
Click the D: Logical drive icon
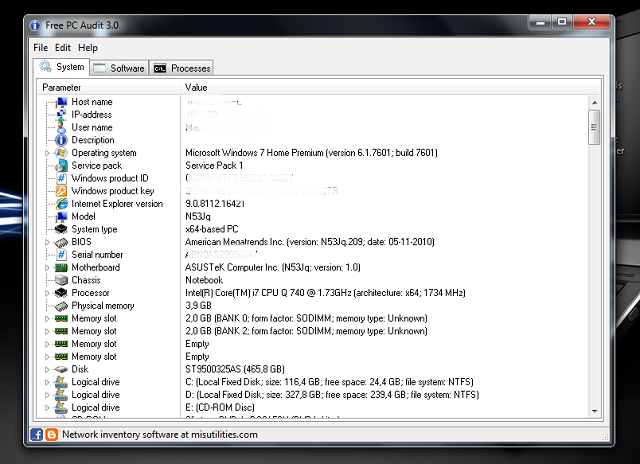61,395
